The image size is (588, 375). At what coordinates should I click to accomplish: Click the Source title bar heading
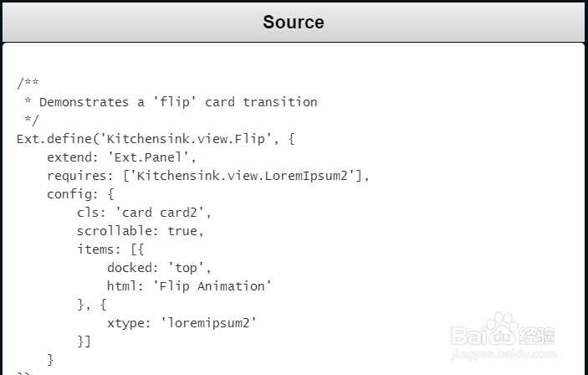(293, 22)
